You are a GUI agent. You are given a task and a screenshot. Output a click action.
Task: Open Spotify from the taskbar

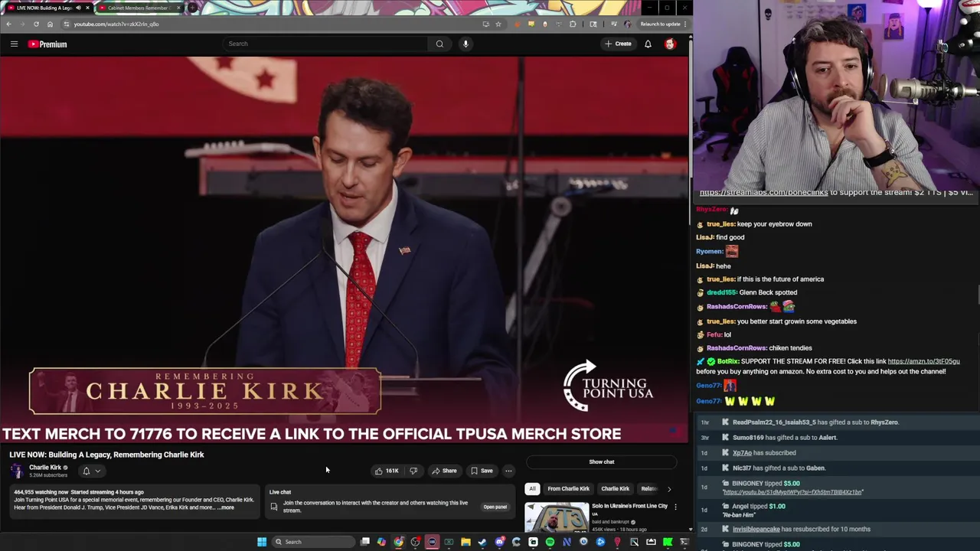(x=550, y=542)
